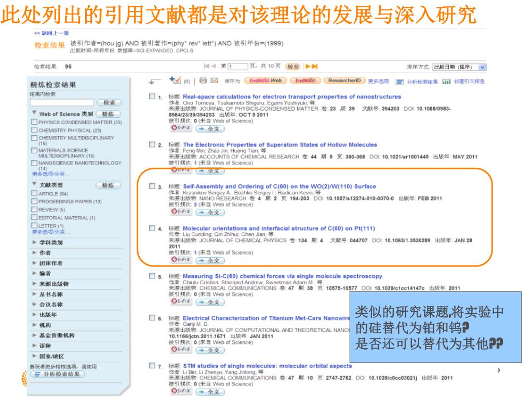The width and height of the screenshot is (532, 399).
Task: Click more options link under Web of Science categories
Action: (x=50, y=174)
